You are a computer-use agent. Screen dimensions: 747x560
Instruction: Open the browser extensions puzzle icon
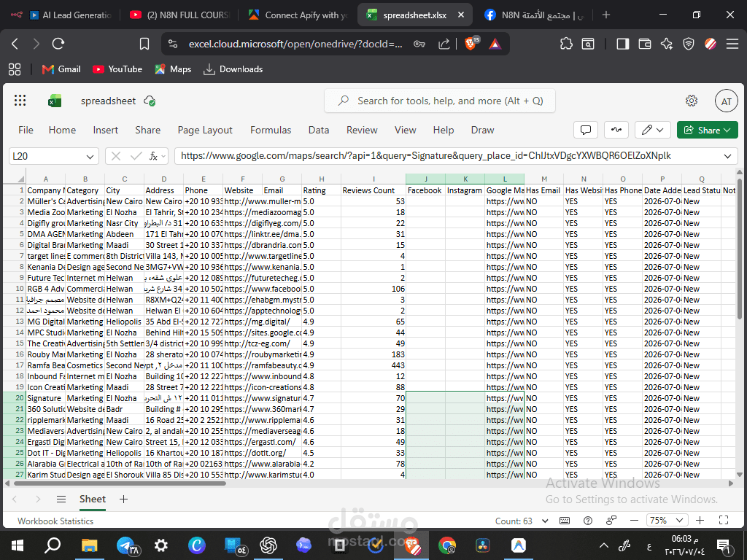point(566,44)
